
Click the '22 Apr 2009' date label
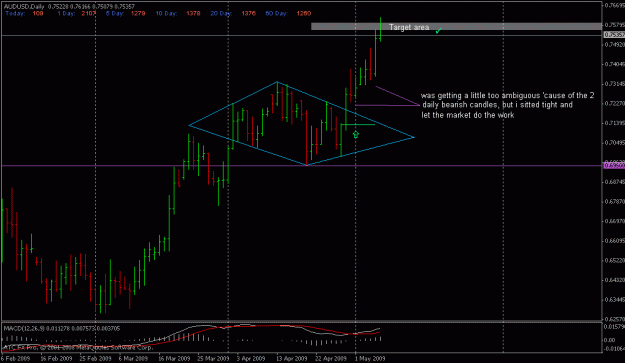331,358
